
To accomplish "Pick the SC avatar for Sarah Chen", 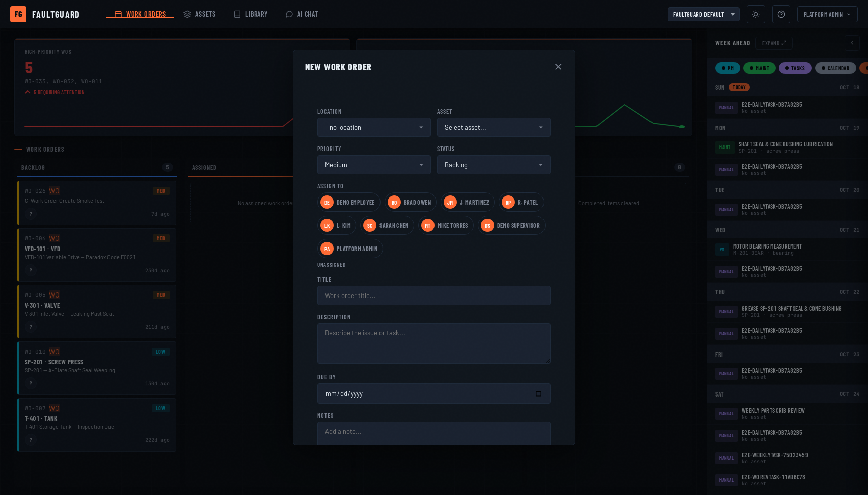I will coord(370,225).
